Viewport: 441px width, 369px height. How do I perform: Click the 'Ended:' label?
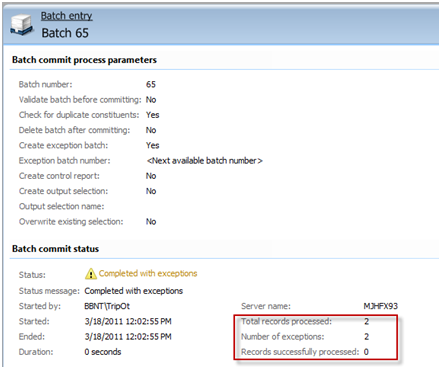coord(32,337)
